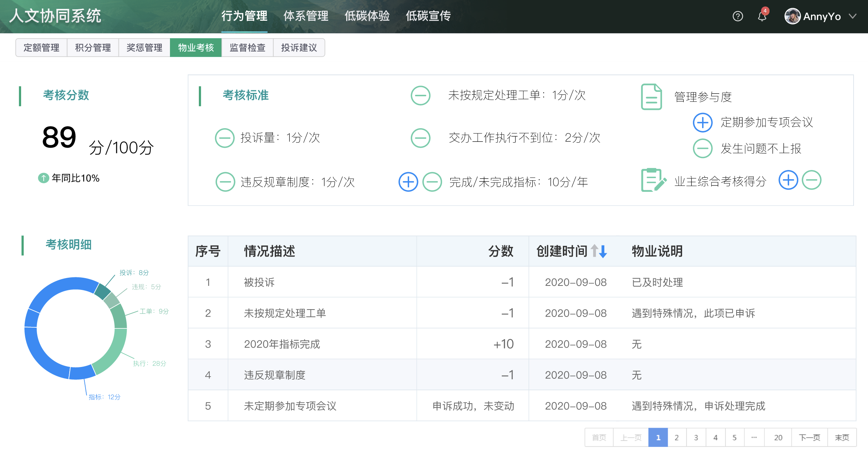Jump to page 20
868x451 pixels.
coord(778,438)
